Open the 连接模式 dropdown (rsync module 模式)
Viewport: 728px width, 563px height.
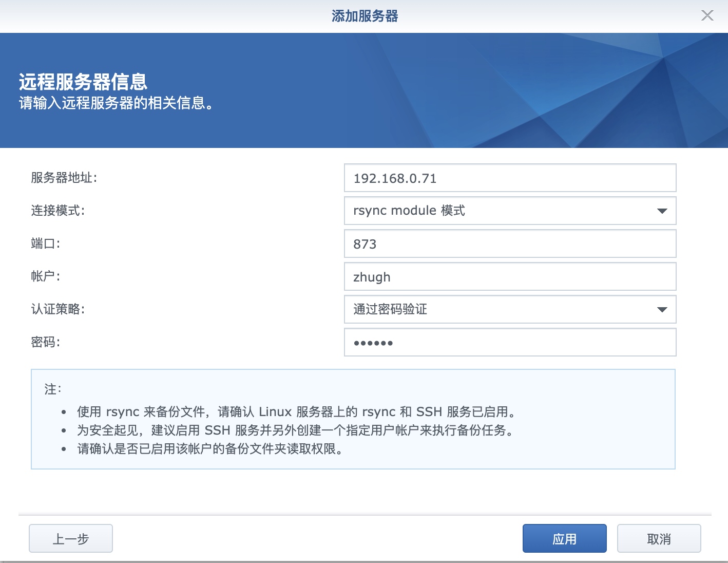(510, 211)
